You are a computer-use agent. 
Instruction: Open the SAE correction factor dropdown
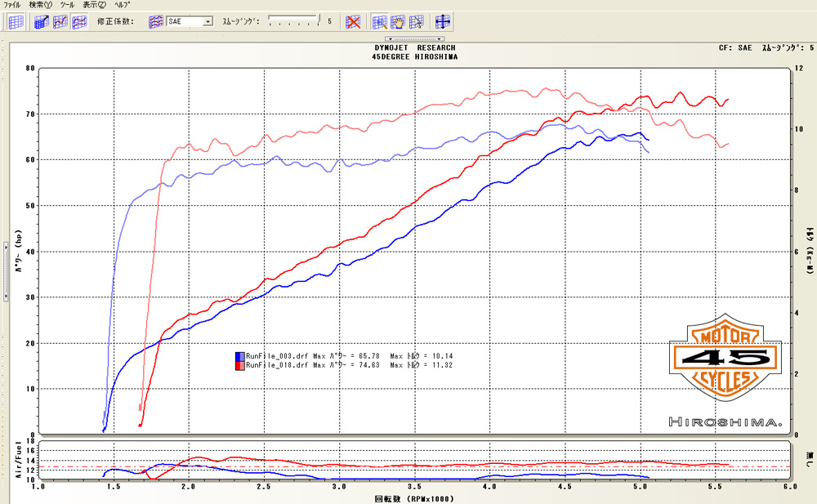[208, 22]
